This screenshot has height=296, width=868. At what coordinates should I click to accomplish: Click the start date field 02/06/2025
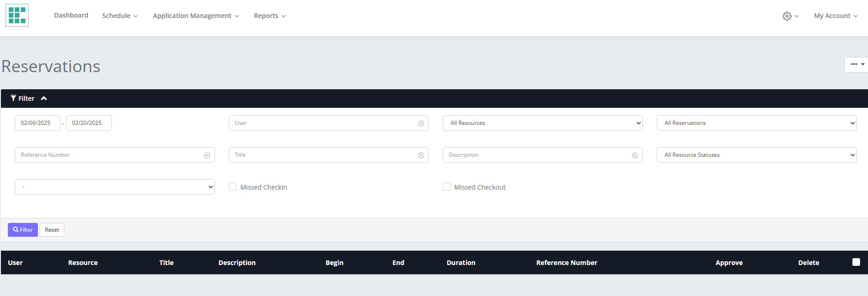click(37, 123)
